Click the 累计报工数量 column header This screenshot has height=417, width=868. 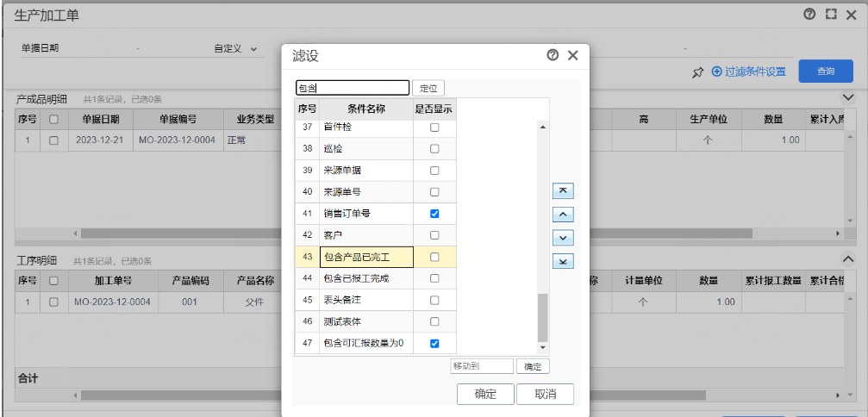tap(773, 280)
